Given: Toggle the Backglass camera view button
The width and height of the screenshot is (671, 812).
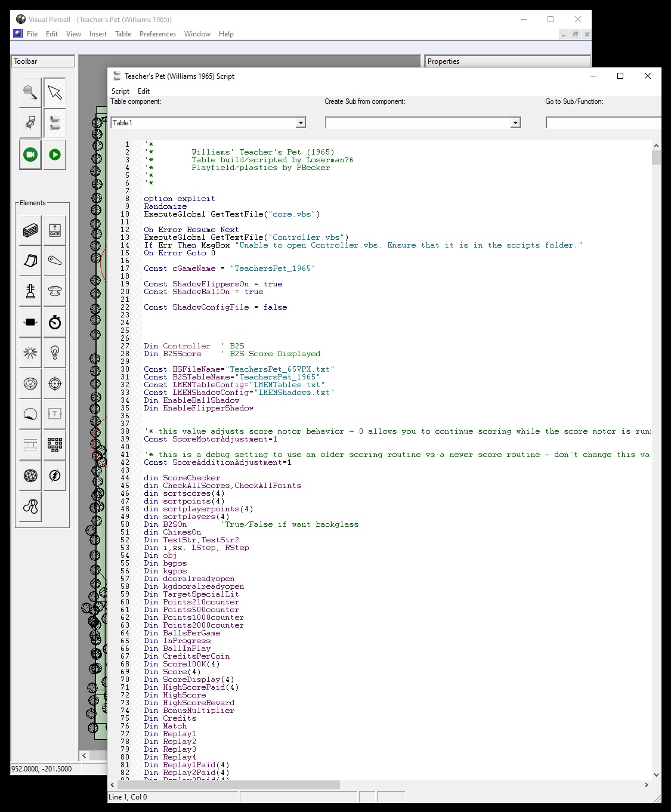Looking at the screenshot, I should tap(30, 155).
